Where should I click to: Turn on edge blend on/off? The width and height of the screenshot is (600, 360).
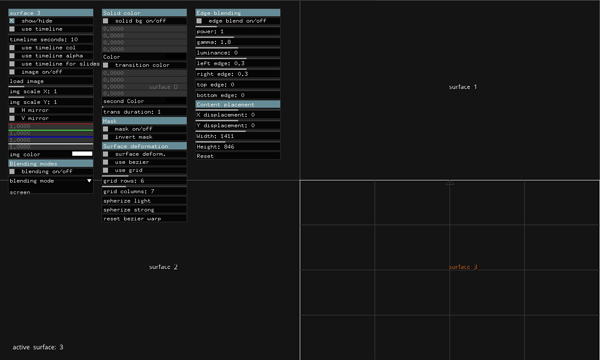[x=199, y=21]
